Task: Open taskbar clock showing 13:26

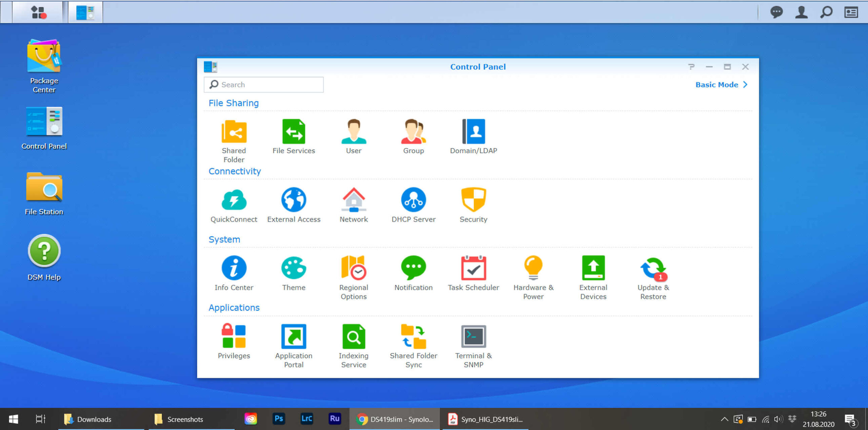Action: [818, 419]
